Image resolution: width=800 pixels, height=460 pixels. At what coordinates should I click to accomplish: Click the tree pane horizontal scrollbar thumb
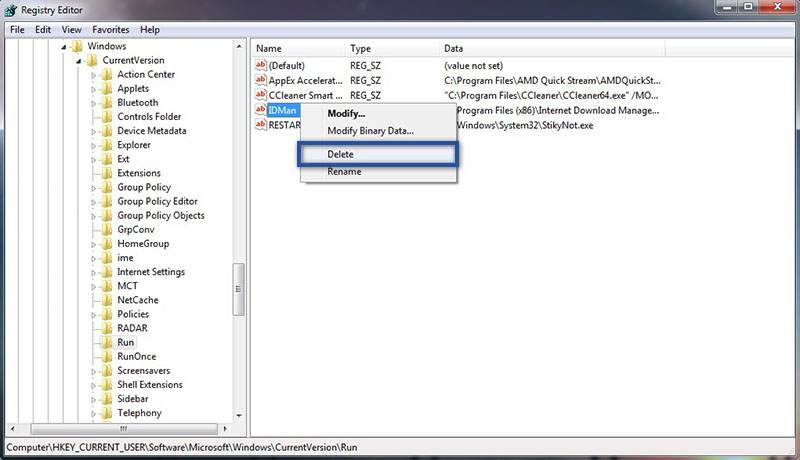point(123,429)
